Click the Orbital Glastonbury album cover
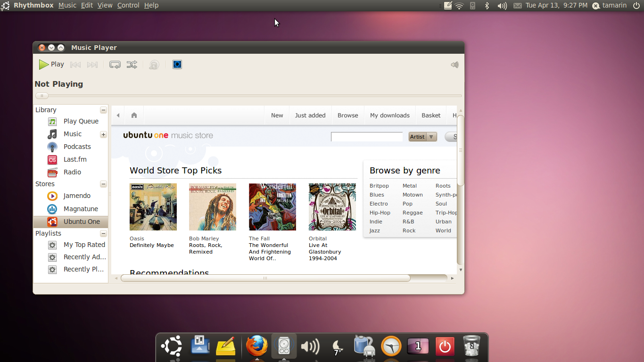 [x=332, y=207]
